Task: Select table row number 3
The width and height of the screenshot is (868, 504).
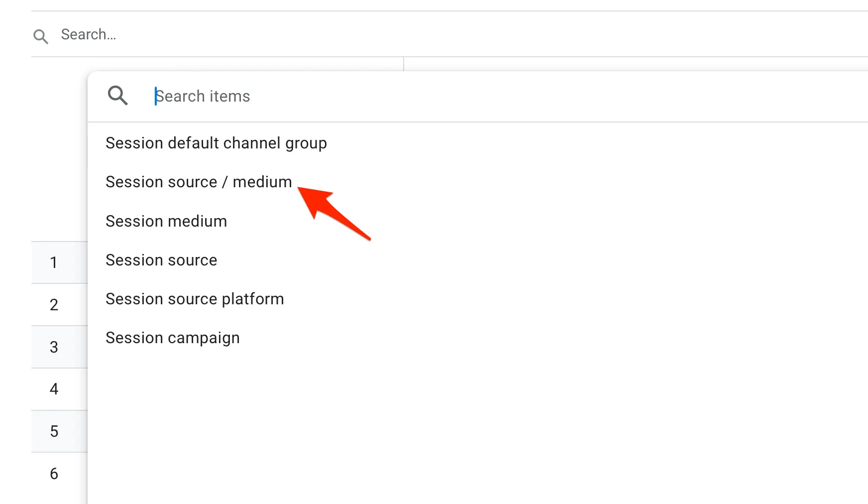Action: (54, 347)
